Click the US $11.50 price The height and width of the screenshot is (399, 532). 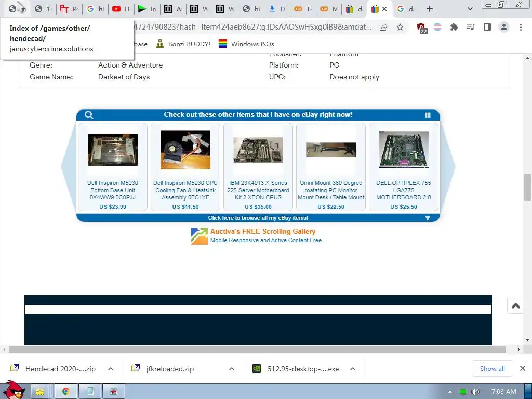click(185, 207)
